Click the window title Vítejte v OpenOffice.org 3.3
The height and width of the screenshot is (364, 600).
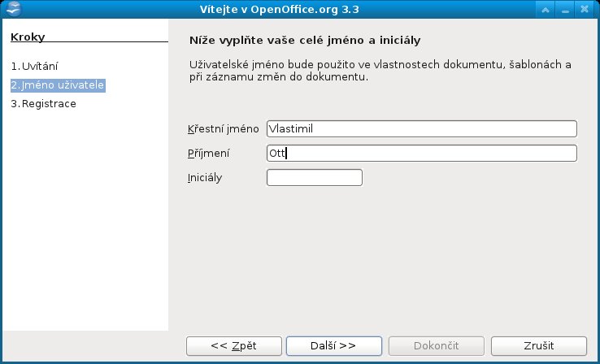[280, 10]
